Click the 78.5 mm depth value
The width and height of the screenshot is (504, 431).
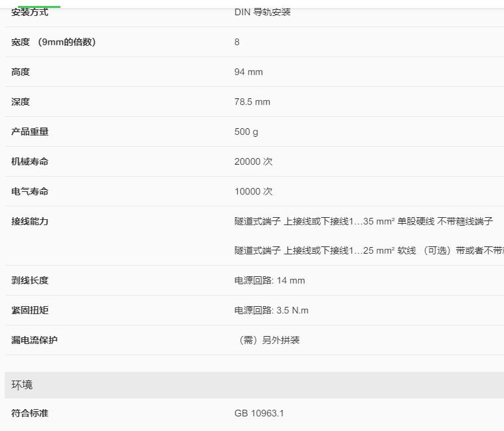[x=252, y=102]
